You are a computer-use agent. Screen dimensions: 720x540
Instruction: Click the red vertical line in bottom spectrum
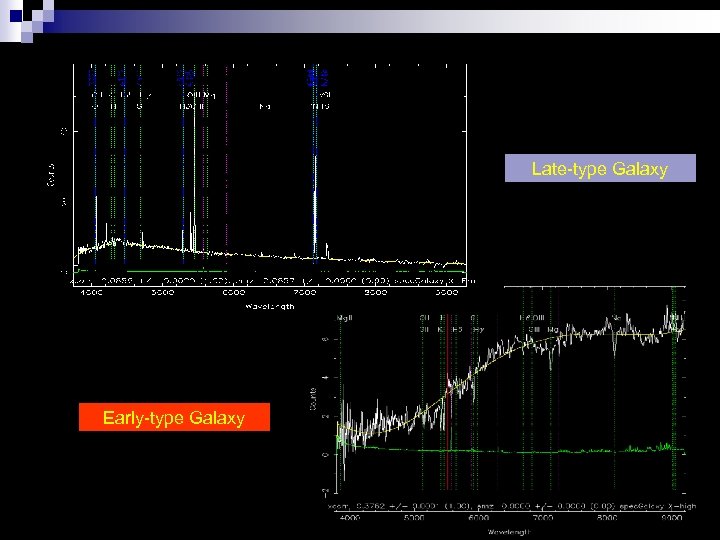448,402
